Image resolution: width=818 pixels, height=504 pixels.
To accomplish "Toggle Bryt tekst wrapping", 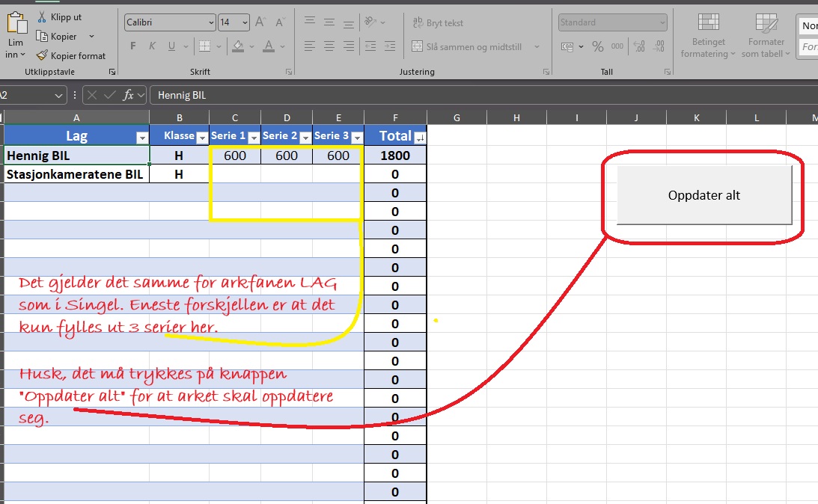I will (x=438, y=22).
